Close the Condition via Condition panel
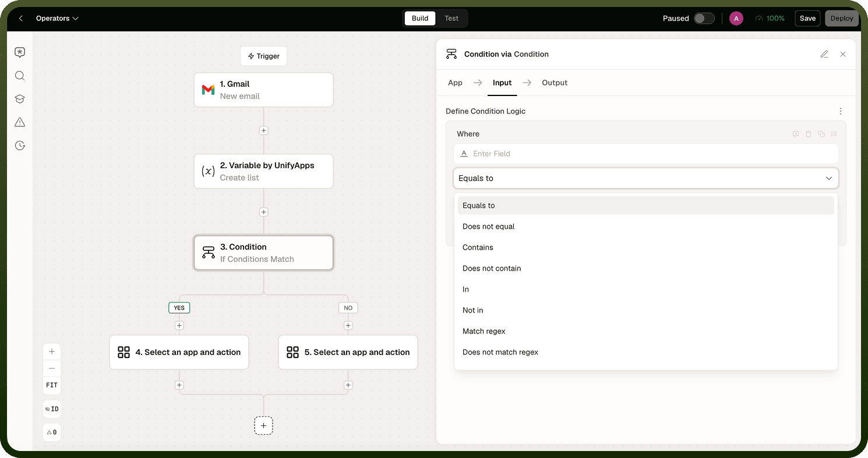The height and width of the screenshot is (458, 868). [843, 54]
